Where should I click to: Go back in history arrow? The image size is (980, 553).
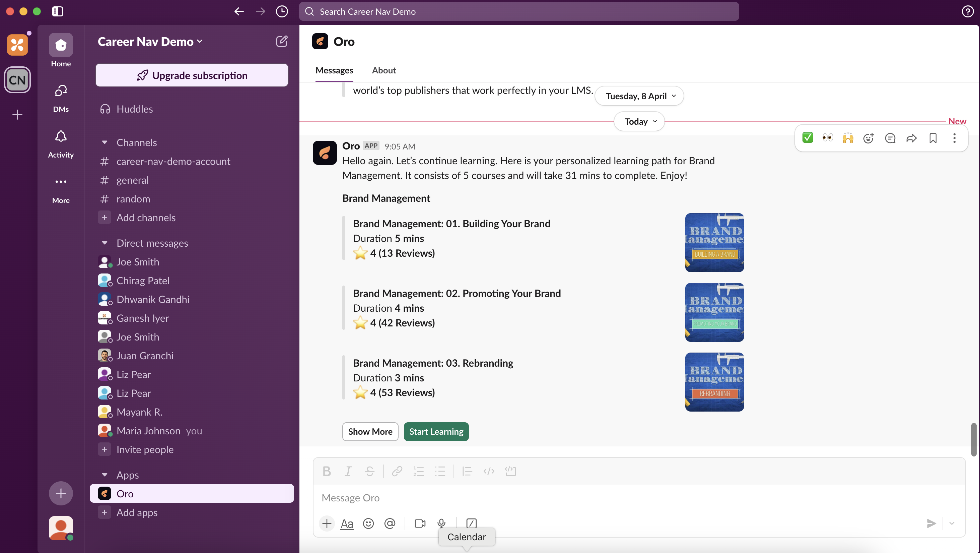(239, 11)
